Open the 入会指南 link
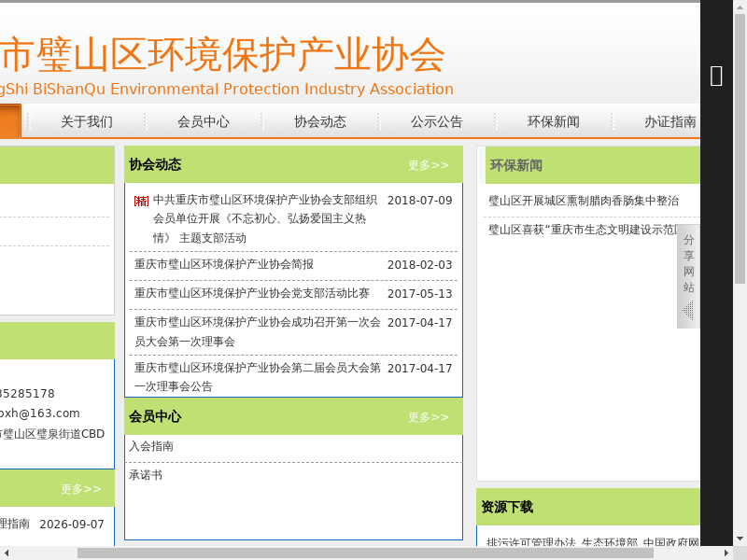Viewport: 747px width, 560px height. (151, 446)
